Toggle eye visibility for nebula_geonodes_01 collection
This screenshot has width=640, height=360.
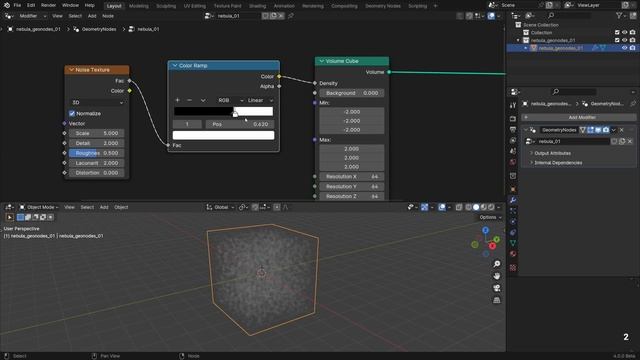click(x=624, y=40)
